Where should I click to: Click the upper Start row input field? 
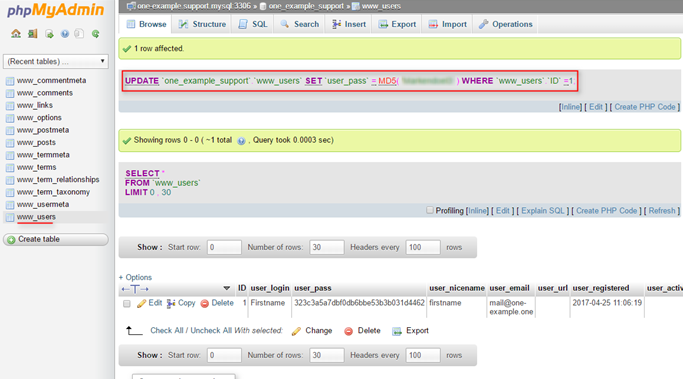point(224,247)
